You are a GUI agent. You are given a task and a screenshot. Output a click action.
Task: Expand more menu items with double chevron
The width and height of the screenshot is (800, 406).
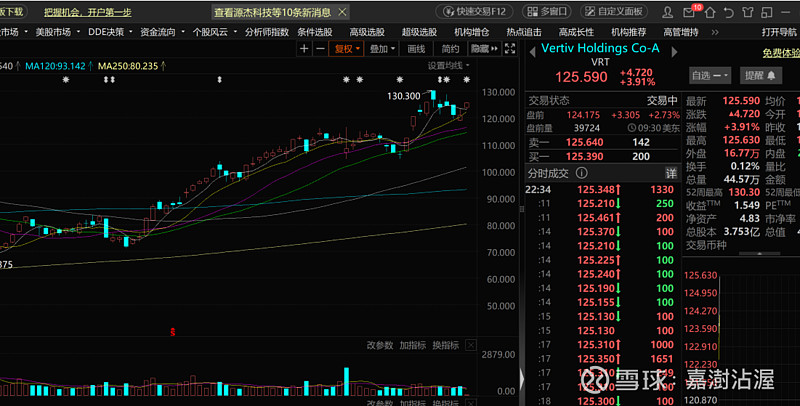(x=715, y=32)
